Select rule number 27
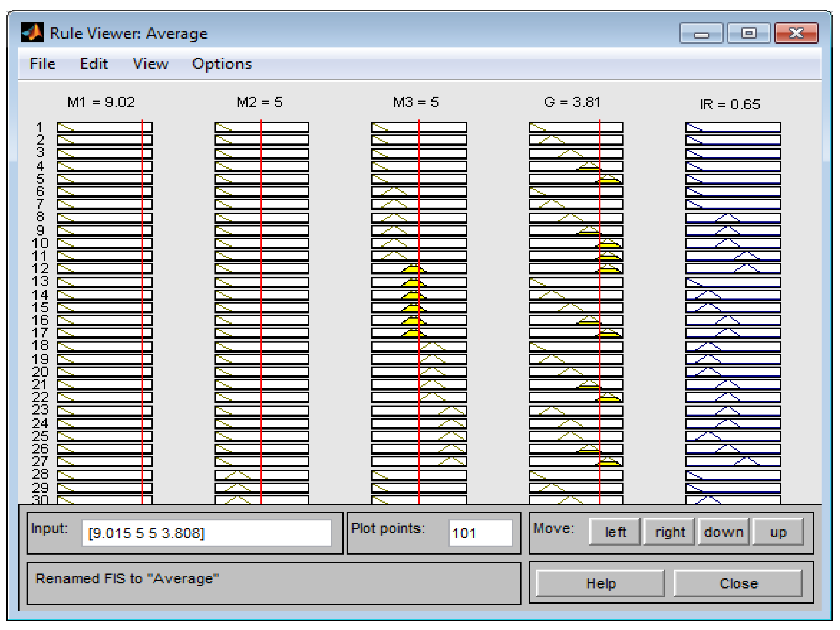The image size is (840, 630). click(40, 462)
